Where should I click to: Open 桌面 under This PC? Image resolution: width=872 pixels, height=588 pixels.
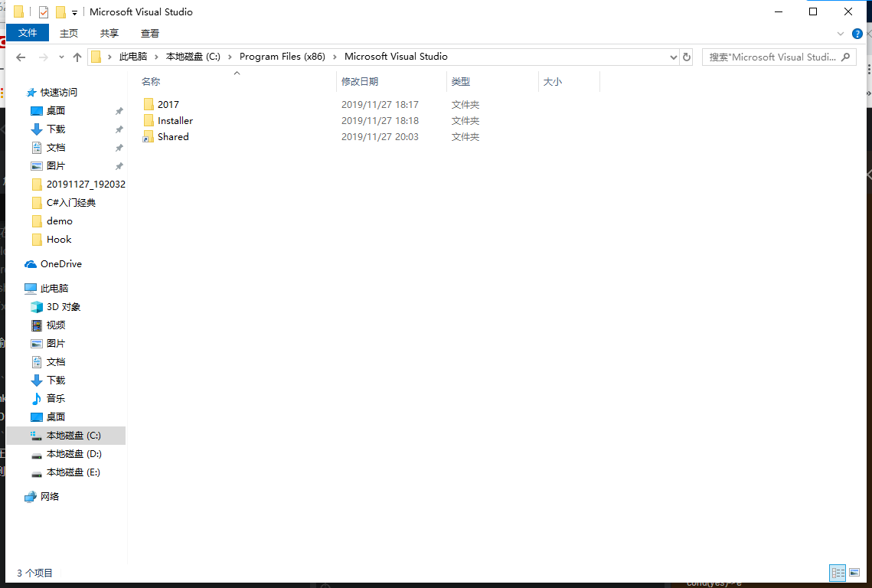click(56, 416)
